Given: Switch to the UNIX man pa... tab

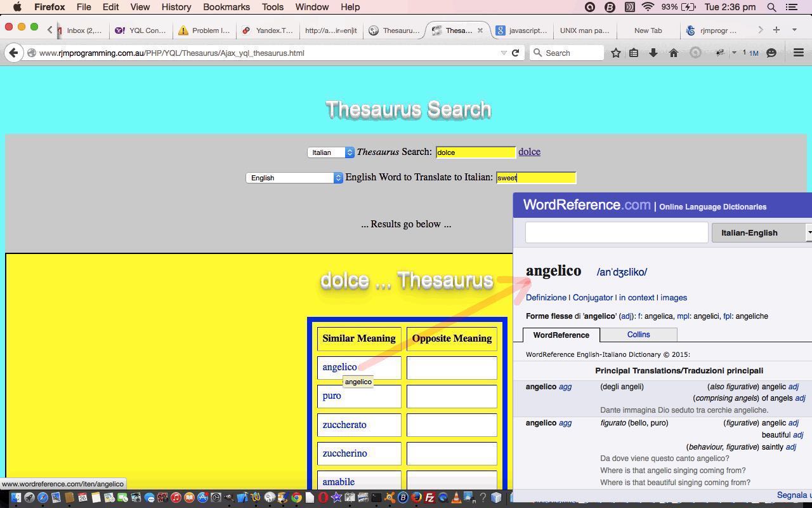Looking at the screenshot, I should pos(584,30).
